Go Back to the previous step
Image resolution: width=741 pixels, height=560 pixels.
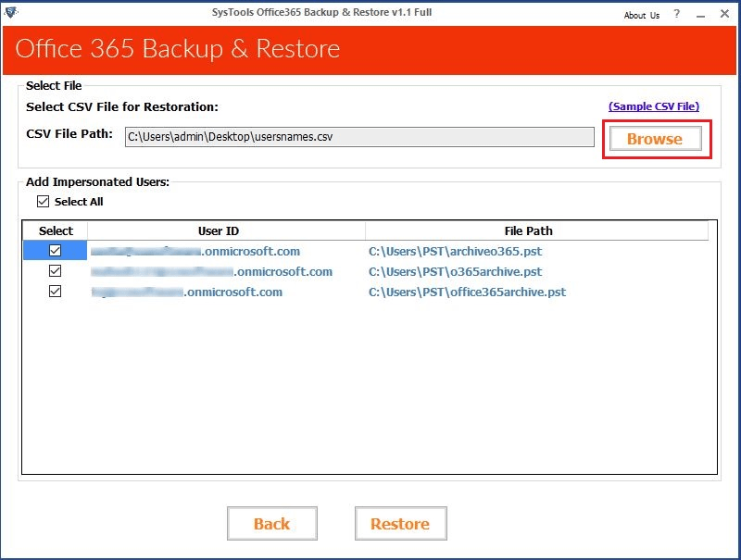pos(271,524)
